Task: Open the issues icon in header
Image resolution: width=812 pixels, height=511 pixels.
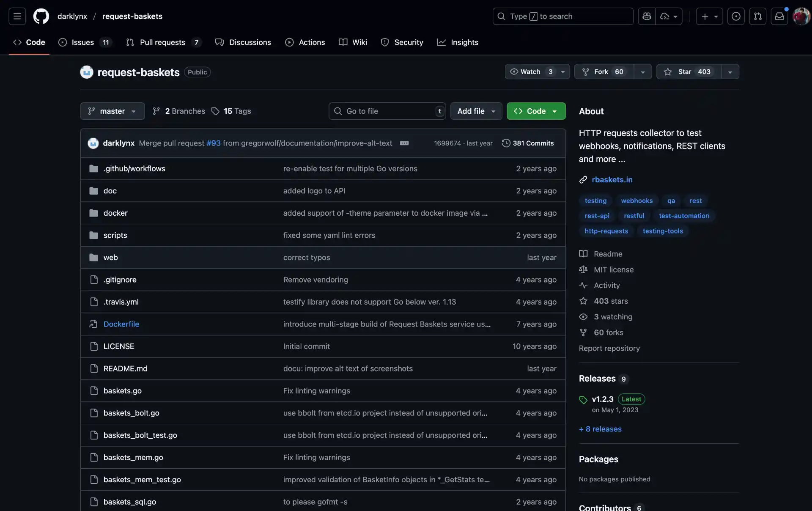Action: tap(736, 16)
